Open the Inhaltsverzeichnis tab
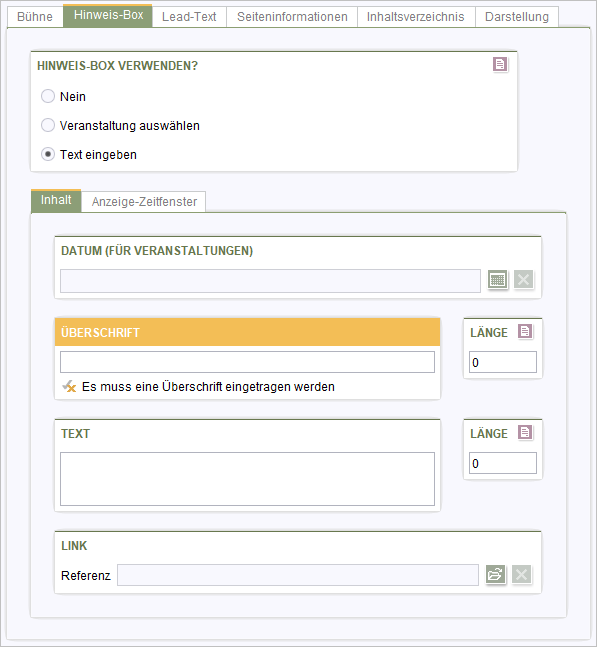This screenshot has height=647, width=597. tap(416, 17)
